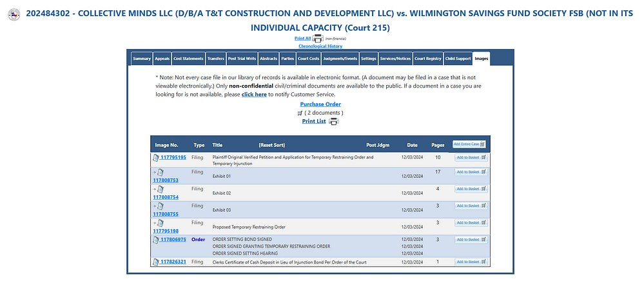Open document icon for image 117795195
The height and width of the screenshot is (281, 644).
pos(155,157)
